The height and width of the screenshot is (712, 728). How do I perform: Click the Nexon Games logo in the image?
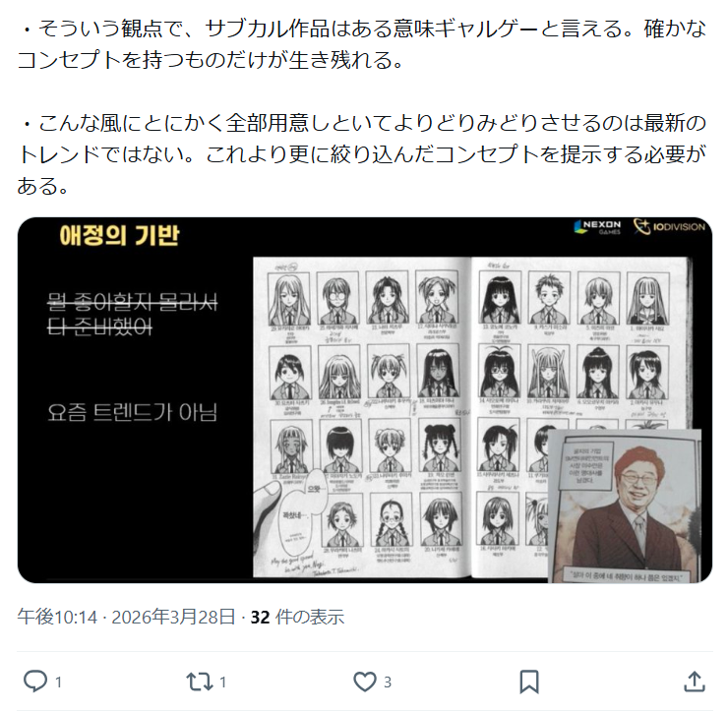point(597,227)
